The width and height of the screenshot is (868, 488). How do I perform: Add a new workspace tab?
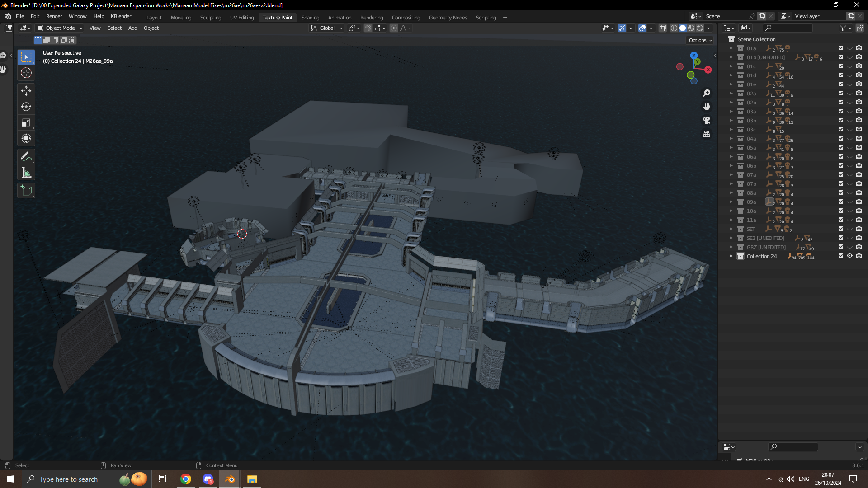point(505,18)
